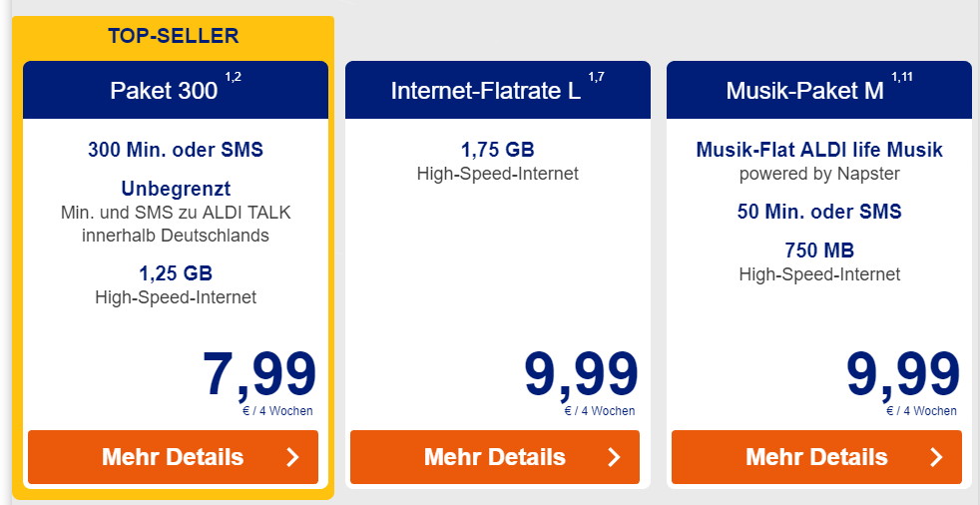980x505 pixels.
Task: Click footnote 1,11 next to Musik-Paket M
Action: pos(902,78)
